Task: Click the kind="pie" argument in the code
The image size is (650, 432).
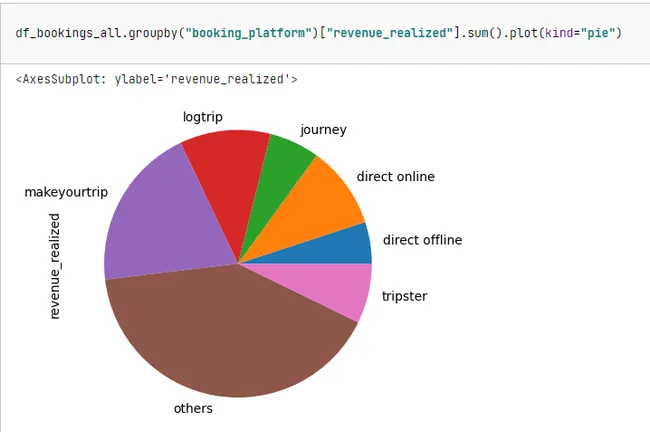Action: pyautogui.click(x=580, y=33)
